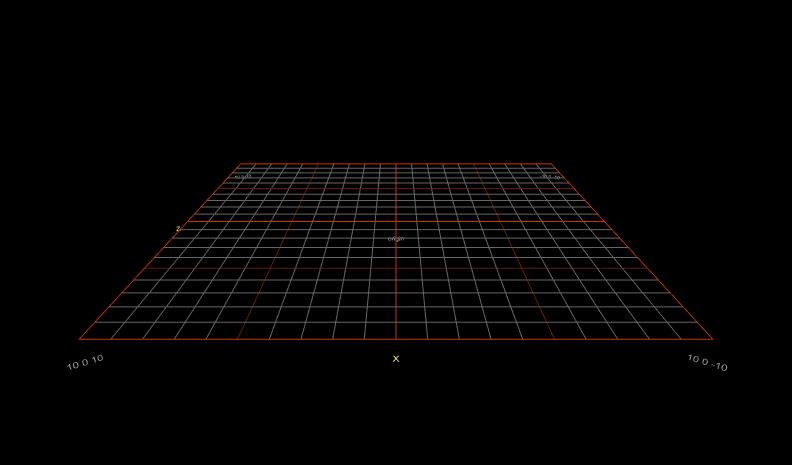This screenshot has width=792, height=465.
Task: Click the near-right corner of the grid
Action: coord(712,339)
